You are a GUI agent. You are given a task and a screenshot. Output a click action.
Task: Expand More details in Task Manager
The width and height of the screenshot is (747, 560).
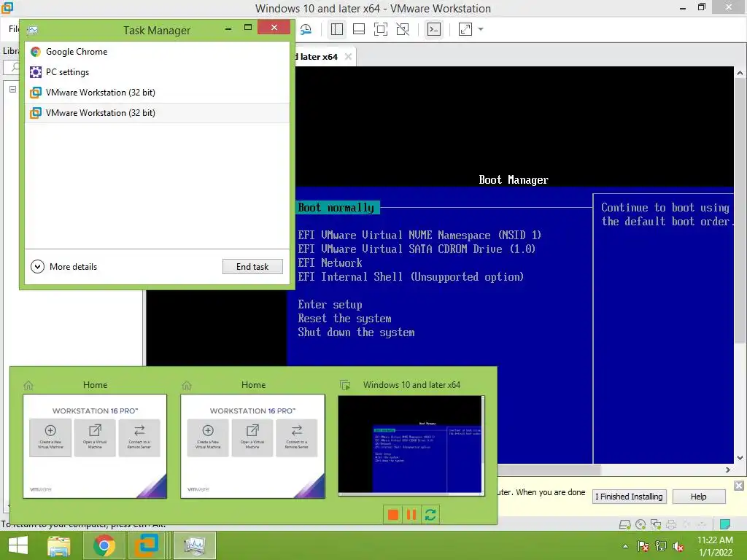tap(64, 267)
